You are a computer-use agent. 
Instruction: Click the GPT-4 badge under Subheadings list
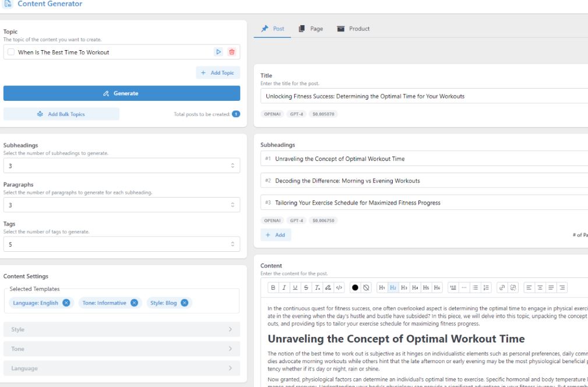coord(297,220)
